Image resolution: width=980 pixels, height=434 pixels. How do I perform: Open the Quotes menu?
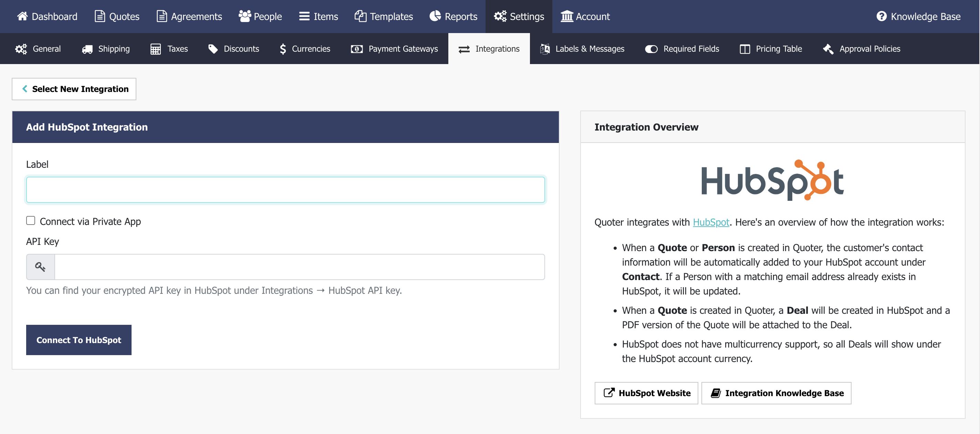(117, 17)
